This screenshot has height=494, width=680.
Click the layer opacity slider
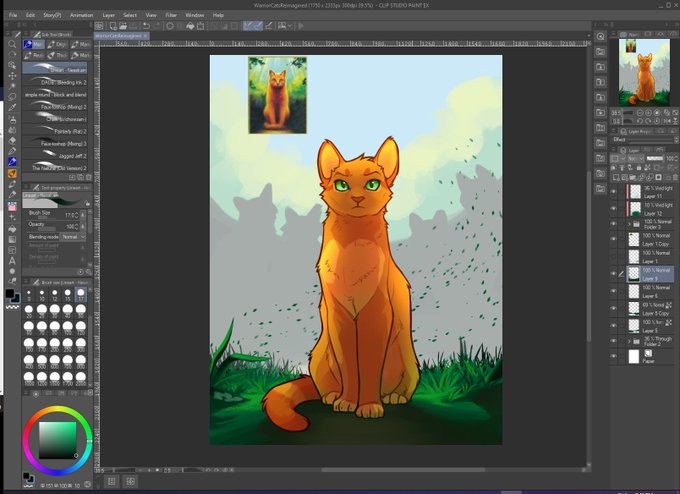[655, 159]
